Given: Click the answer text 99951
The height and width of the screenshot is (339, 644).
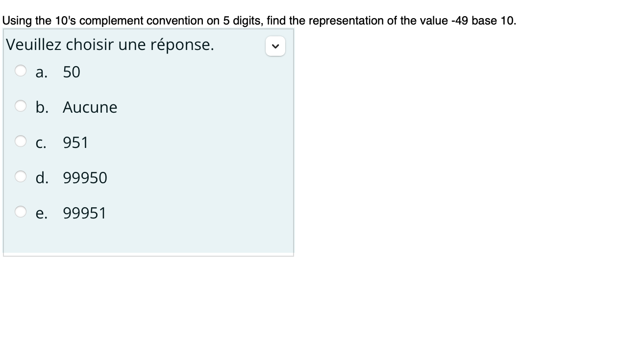Looking at the screenshot, I should (x=84, y=213).
